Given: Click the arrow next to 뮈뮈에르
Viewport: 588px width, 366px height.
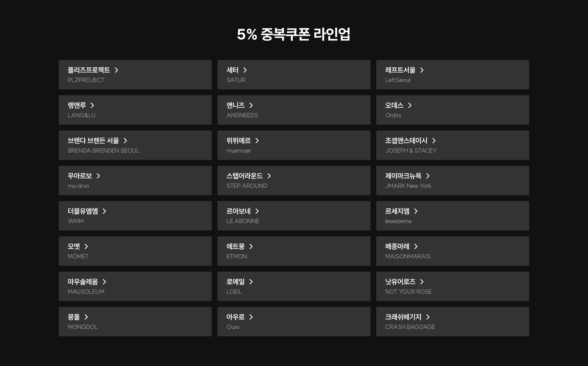Looking at the screenshot, I should pyautogui.click(x=257, y=141).
